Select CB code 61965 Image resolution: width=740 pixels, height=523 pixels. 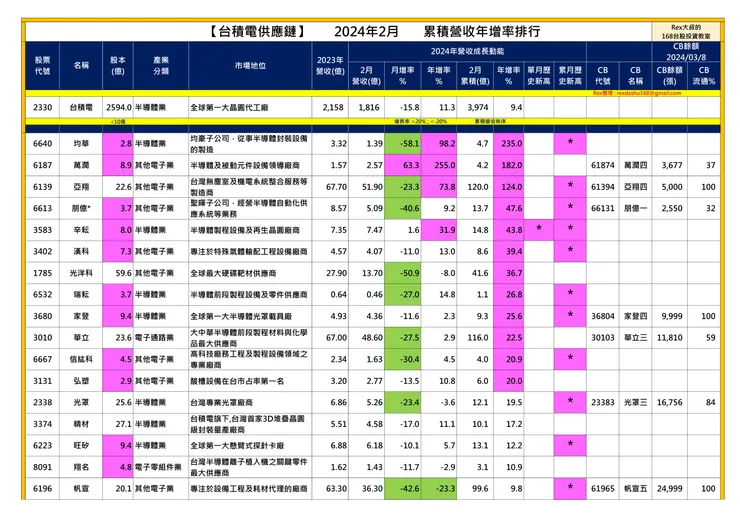603,489
